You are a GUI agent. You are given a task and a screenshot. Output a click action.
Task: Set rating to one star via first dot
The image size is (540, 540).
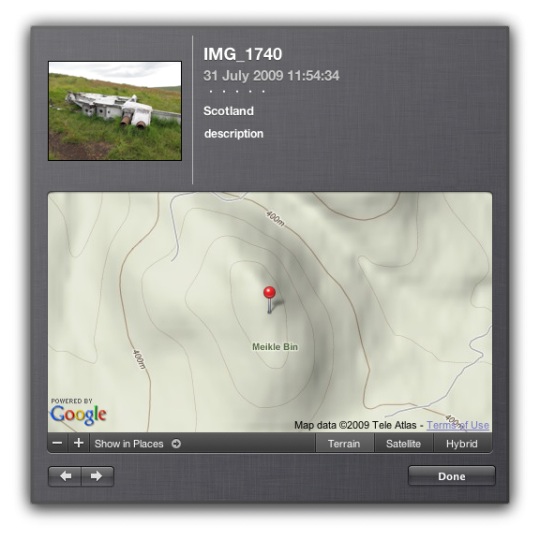pyautogui.click(x=211, y=92)
